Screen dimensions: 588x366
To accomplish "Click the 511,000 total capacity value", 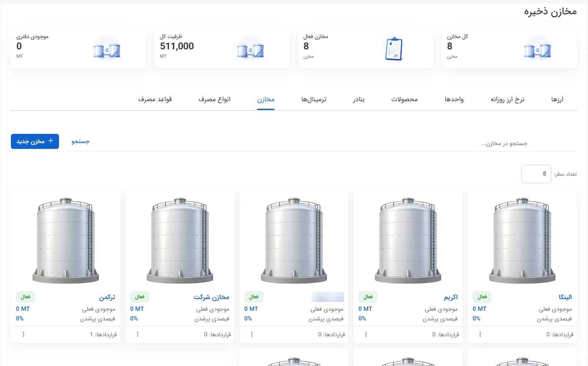I will tap(177, 46).
